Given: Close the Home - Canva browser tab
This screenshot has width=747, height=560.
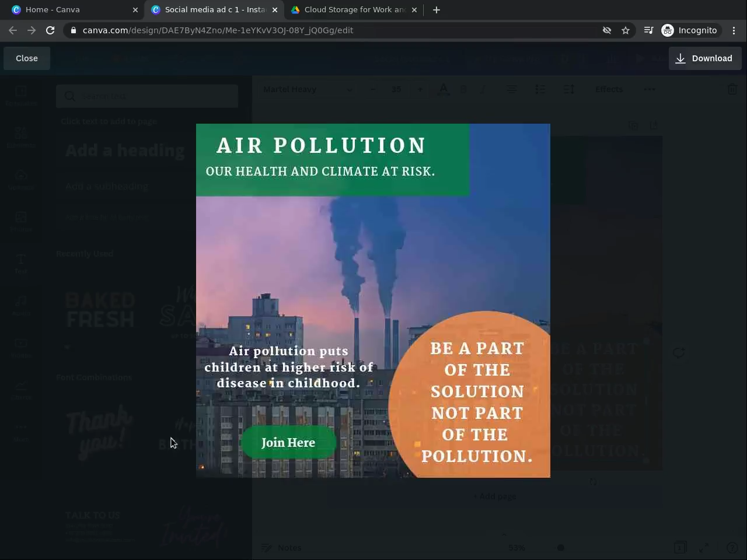Looking at the screenshot, I should pos(135,10).
